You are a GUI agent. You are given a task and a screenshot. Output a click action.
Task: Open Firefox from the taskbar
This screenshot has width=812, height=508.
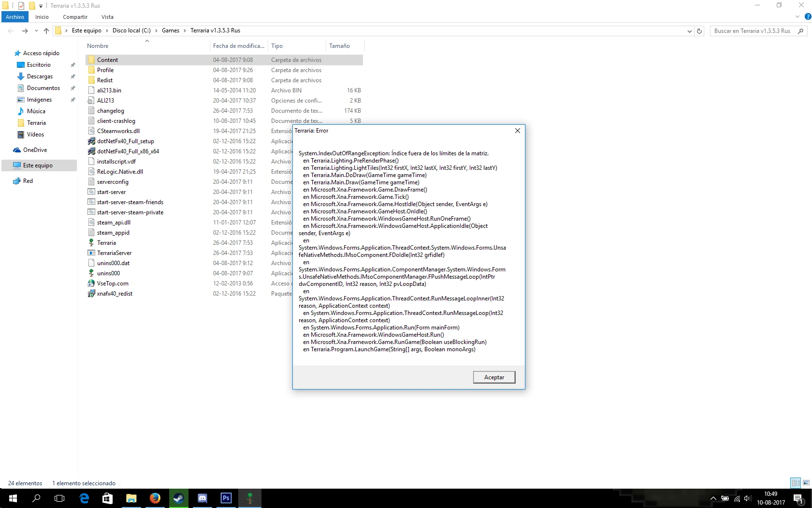155,498
